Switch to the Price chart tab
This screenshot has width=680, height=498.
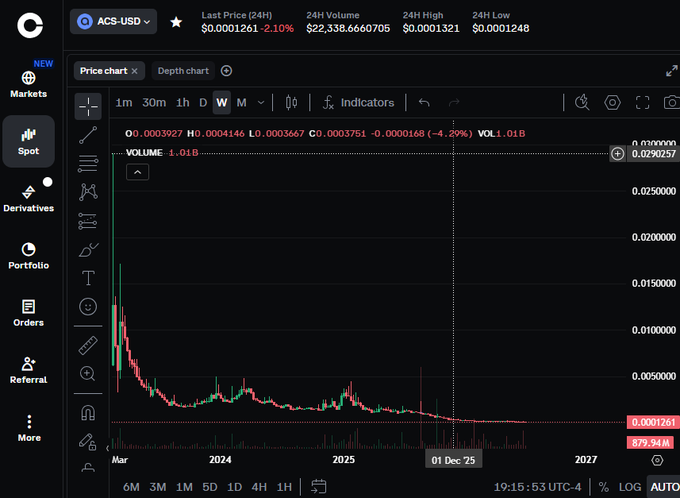click(103, 71)
